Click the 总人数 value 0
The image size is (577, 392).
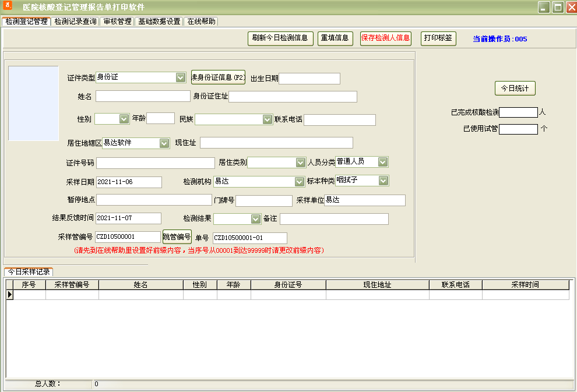pos(96,384)
